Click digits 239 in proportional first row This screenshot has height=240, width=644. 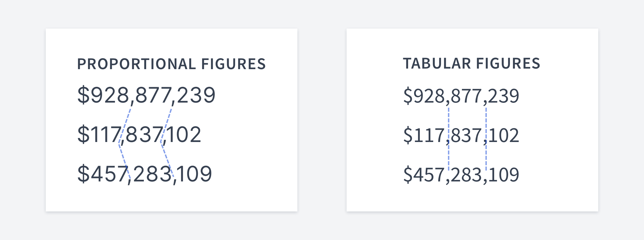pos(196,95)
